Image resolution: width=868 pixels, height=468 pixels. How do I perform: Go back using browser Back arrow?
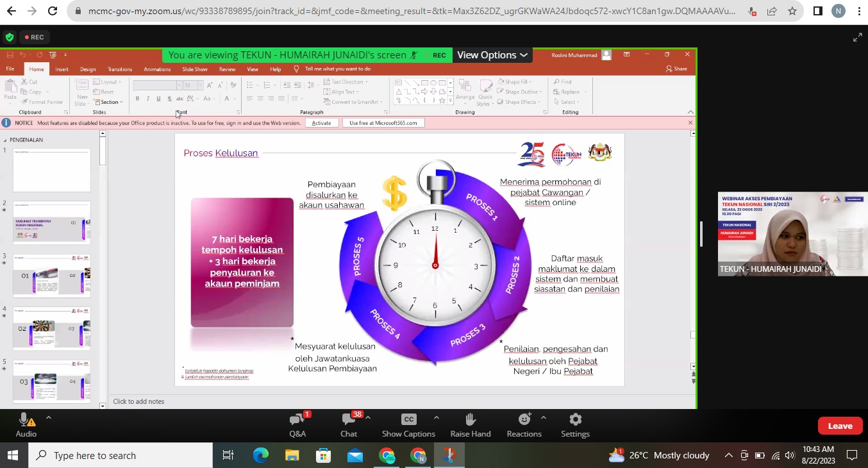point(11,11)
